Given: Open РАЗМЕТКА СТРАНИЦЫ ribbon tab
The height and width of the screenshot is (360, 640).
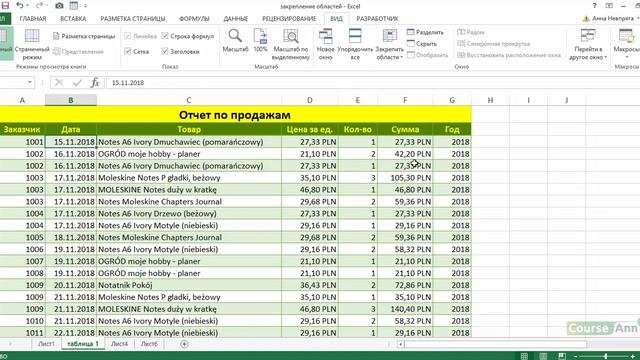Looking at the screenshot, I should pyautogui.click(x=133, y=19).
